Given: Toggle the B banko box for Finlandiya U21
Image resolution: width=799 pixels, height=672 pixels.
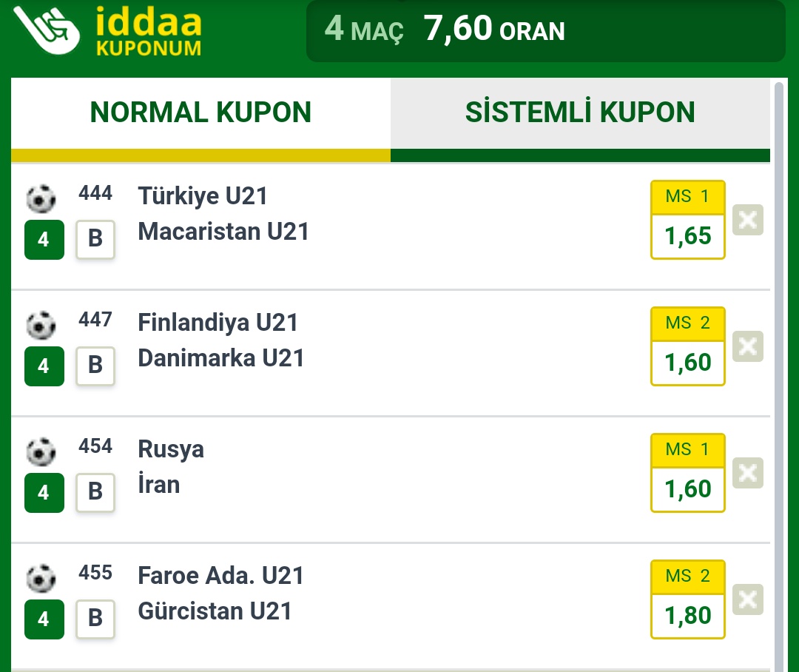Looking at the screenshot, I should click(x=95, y=366).
